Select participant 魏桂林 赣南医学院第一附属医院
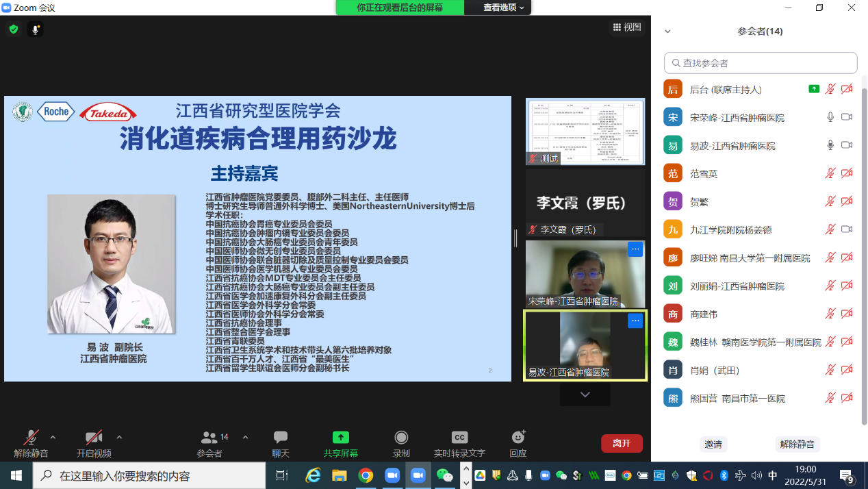868x489 pixels. click(x=759, y=342)
